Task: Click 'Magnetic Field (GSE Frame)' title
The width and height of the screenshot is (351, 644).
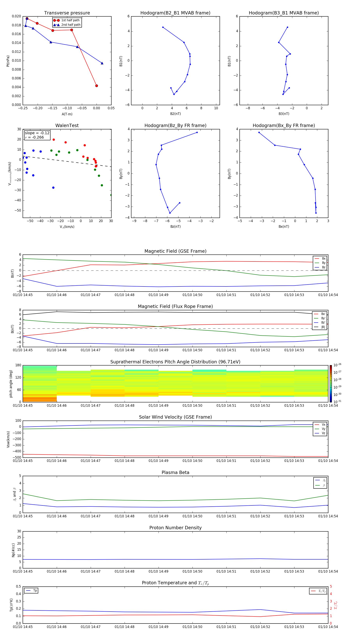Action: tap(175, 251)
